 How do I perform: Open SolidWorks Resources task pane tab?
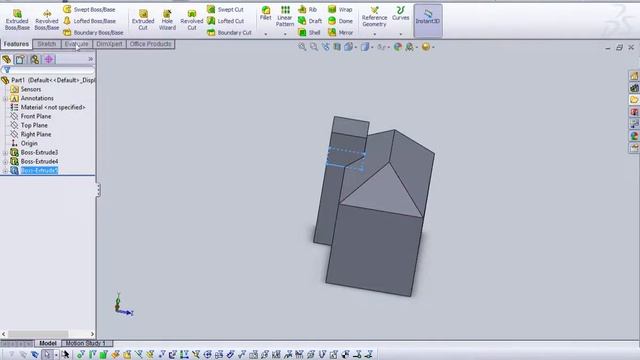tap(634, 76)
